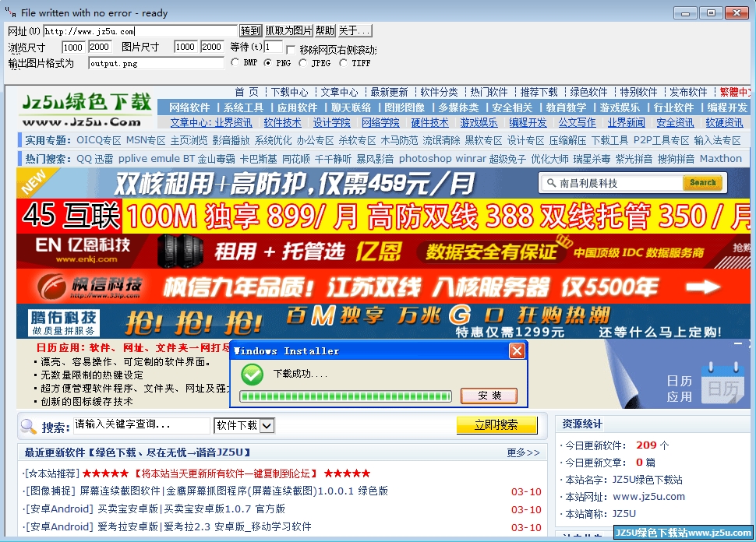The height and width of the screenshot is (542, 756).
Task: Open the 屏幕连续截图软件 entry
Action: (234, 491)
